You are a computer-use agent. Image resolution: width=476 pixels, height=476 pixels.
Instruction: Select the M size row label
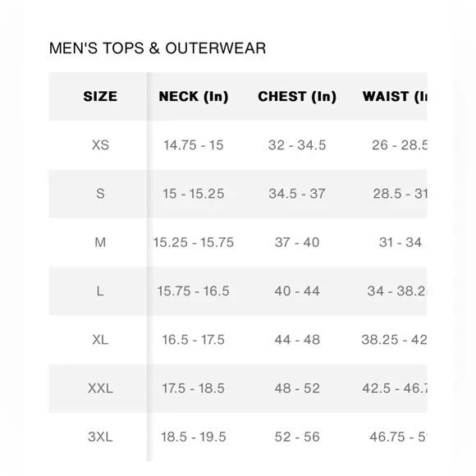pos(100,242)
